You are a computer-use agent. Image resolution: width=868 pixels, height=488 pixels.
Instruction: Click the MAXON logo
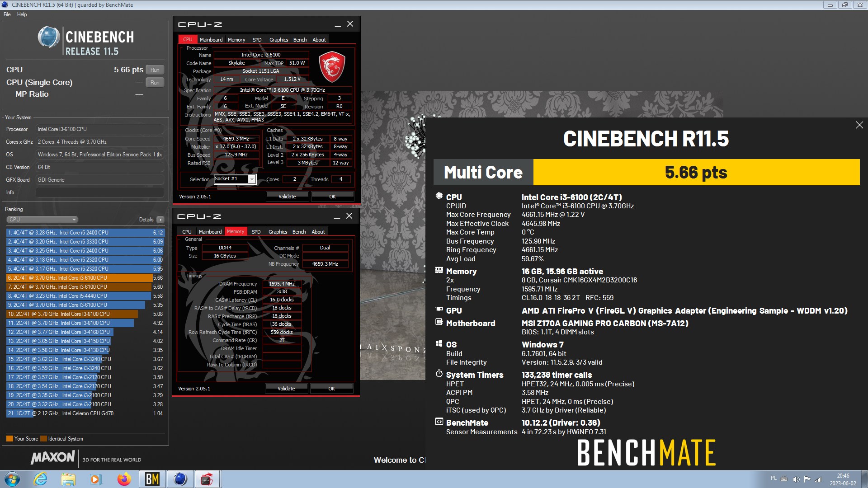coord(52,458)
